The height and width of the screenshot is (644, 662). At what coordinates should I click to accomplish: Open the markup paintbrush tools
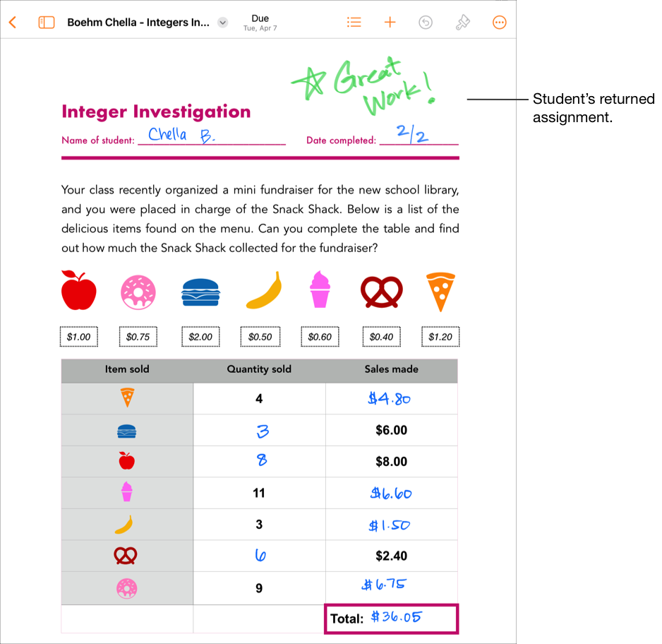click(462, 22)
